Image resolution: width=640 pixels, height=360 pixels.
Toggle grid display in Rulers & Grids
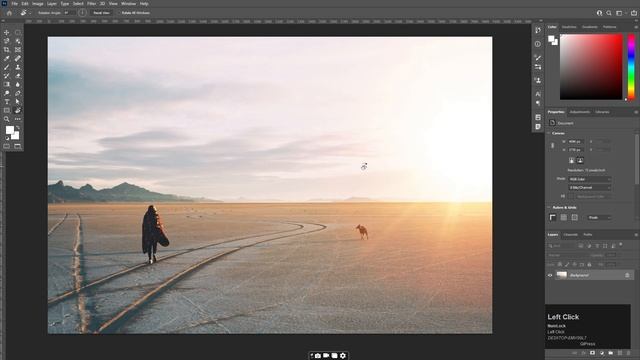pos(564,218)
